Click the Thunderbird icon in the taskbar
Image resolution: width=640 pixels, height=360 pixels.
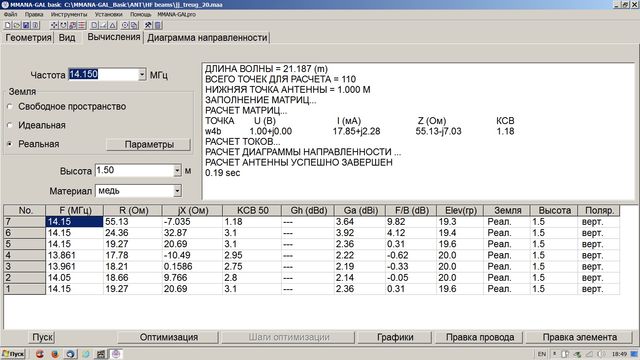point(71,354)
